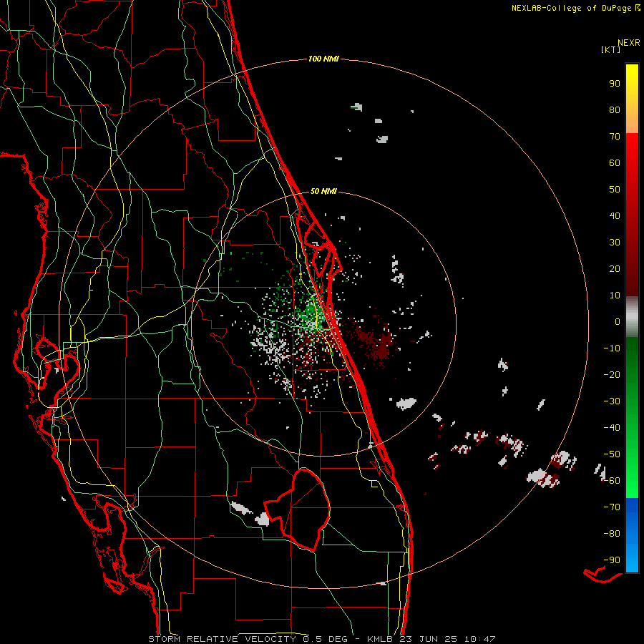Select the positive 20 value on the velocity scale

[615, 268]
